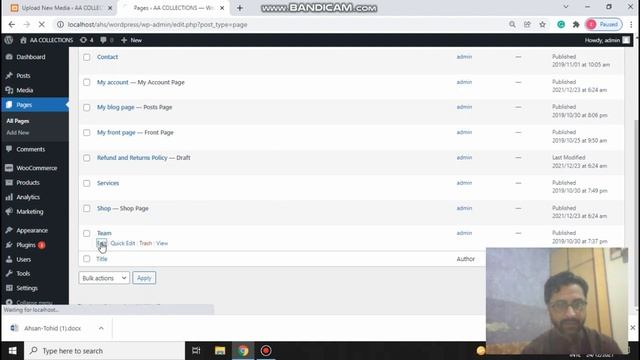Stop the page loading in Chrome
The height and width of the screenshot is (360, 640).
point(41,24)
